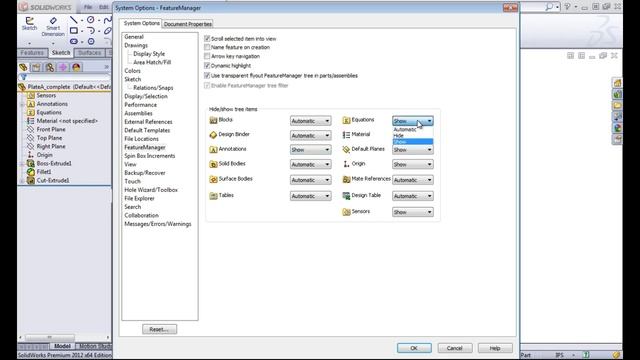Enable Name feature on creation
This screenshot has height=360, width=640.
(x=207, y=47)
